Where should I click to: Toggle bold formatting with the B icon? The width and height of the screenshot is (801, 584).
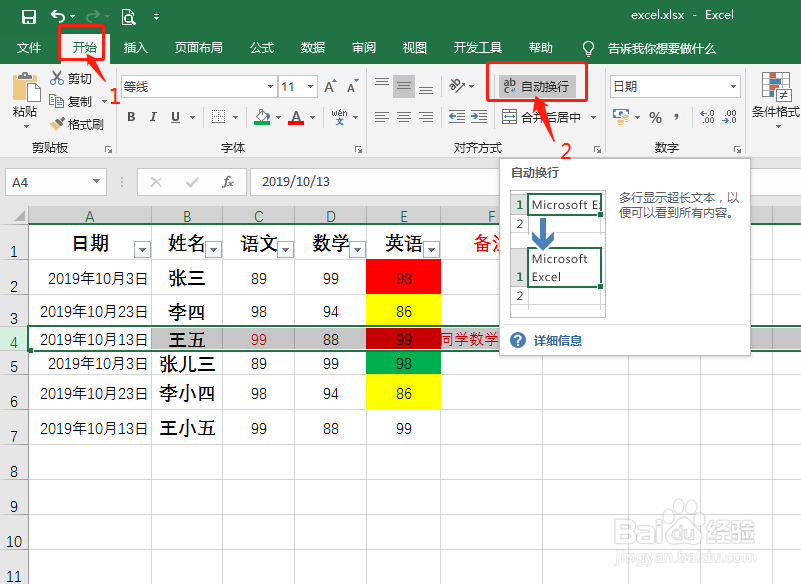click(x=131, y=117)
